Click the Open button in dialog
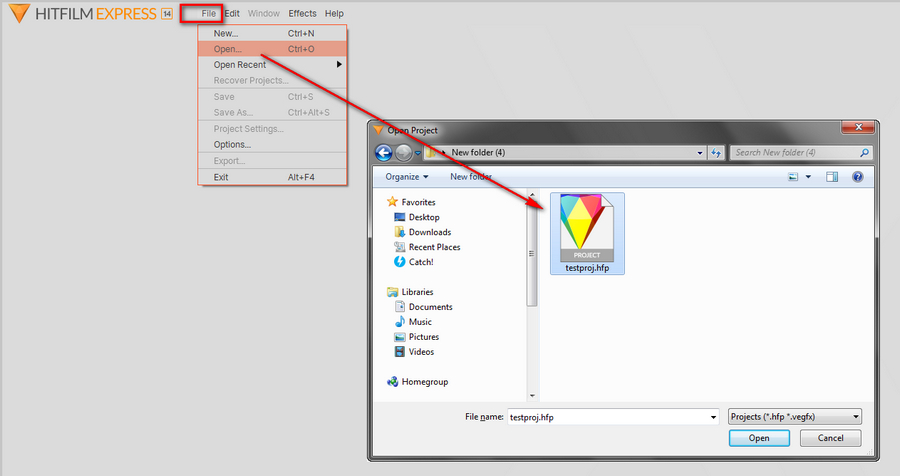The width and height of the screenshot is (900, 476). coord(759,438)
